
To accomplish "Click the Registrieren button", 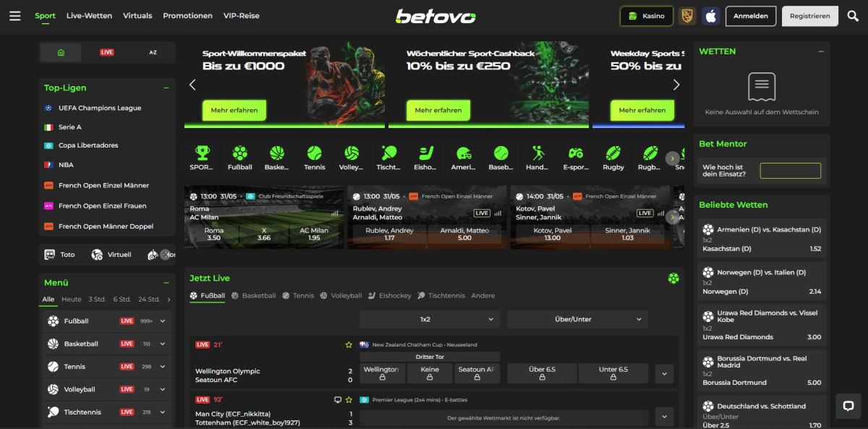I will point(809,16).
